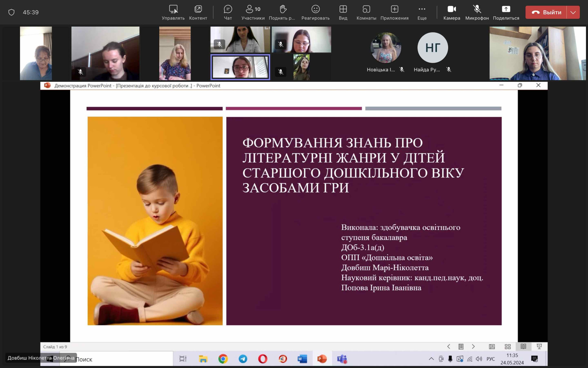The image size is (588, 368).
Task: Click the red Выйти leave button
Action: point(546,12)
